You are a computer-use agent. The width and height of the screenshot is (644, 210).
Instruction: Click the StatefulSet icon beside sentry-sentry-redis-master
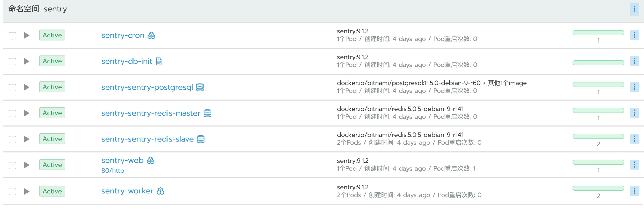pyautogui.click(x=207, y=113)
